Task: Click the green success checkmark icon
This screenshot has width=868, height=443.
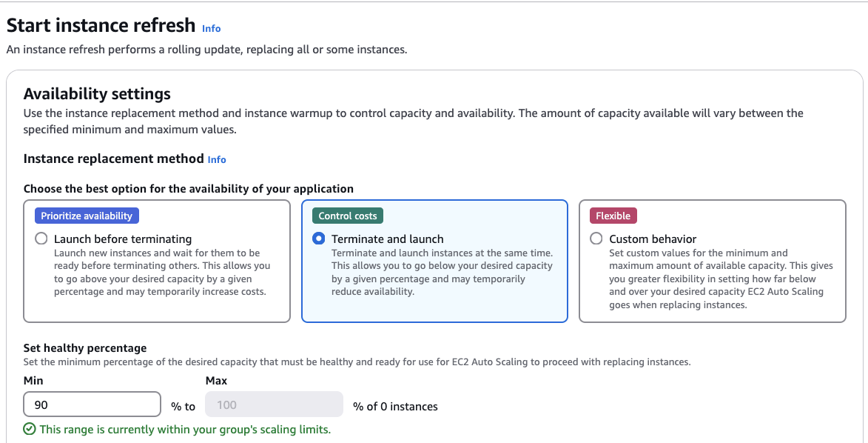Action: tap(28, 428)
